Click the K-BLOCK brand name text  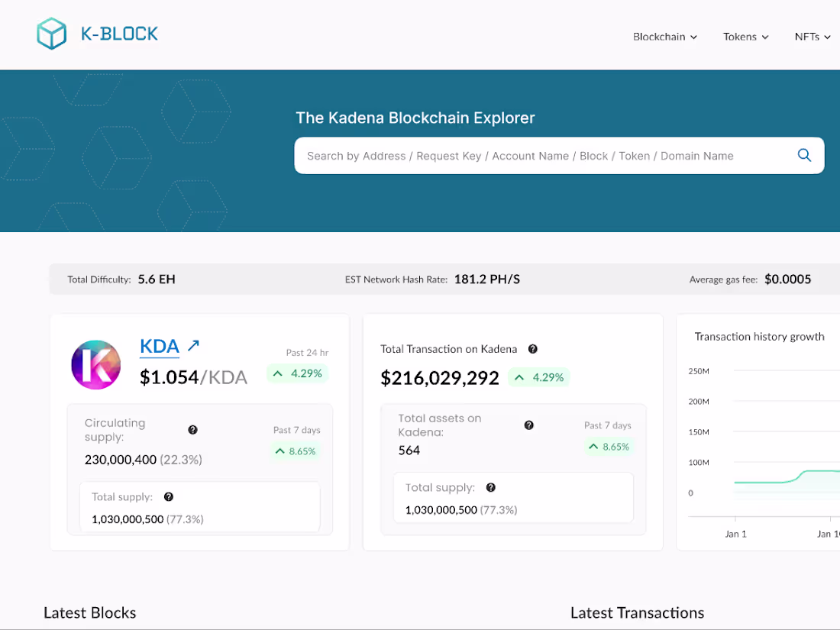119,34
